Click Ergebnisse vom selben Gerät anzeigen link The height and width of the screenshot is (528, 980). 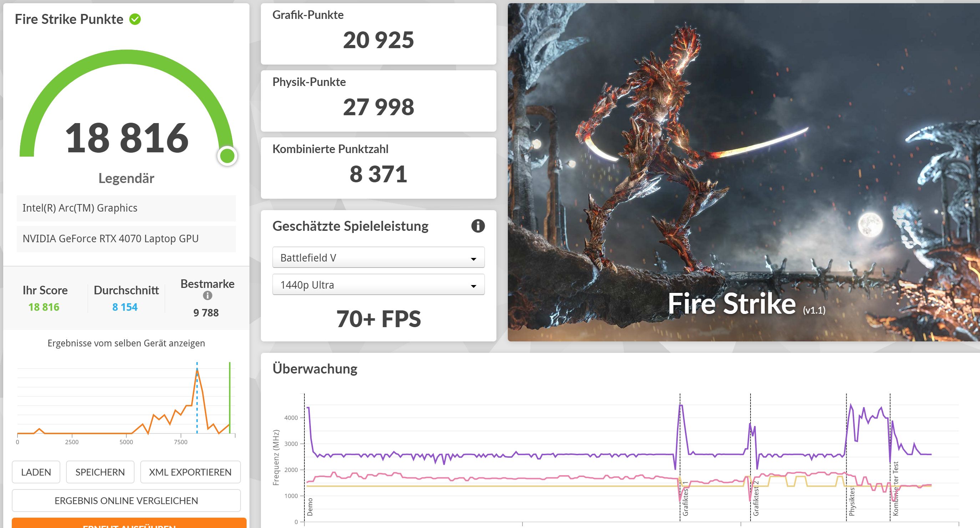[126, 343]
